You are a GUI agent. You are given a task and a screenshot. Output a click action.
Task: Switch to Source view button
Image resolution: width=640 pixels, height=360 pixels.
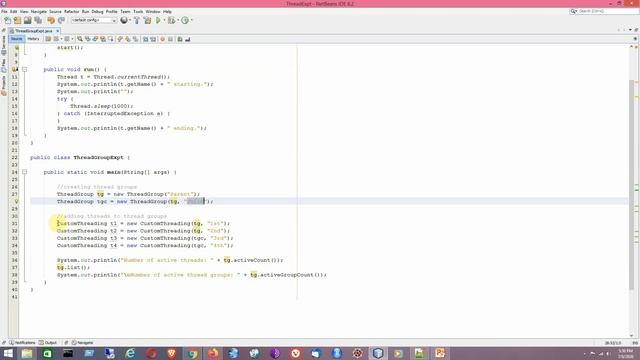[17, 39]
